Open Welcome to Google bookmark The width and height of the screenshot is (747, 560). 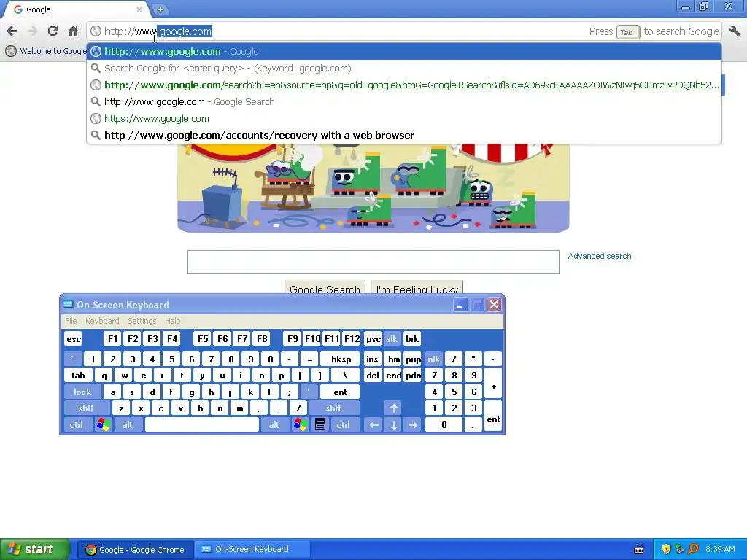[46, 51]
